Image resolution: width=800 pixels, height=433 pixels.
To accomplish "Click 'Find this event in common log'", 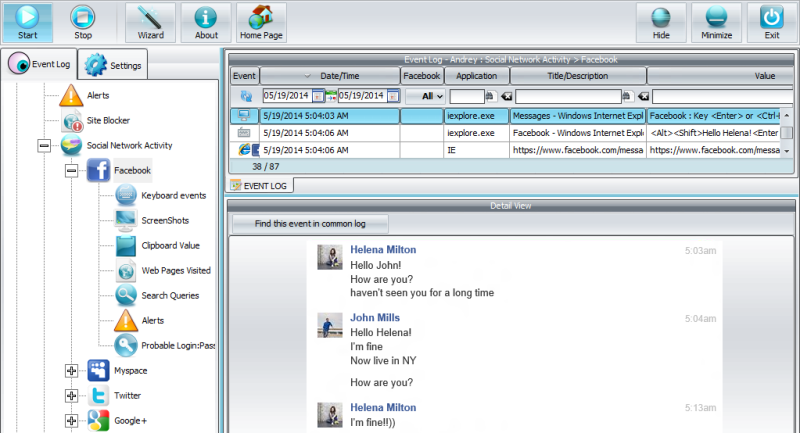I will point(310,223).
